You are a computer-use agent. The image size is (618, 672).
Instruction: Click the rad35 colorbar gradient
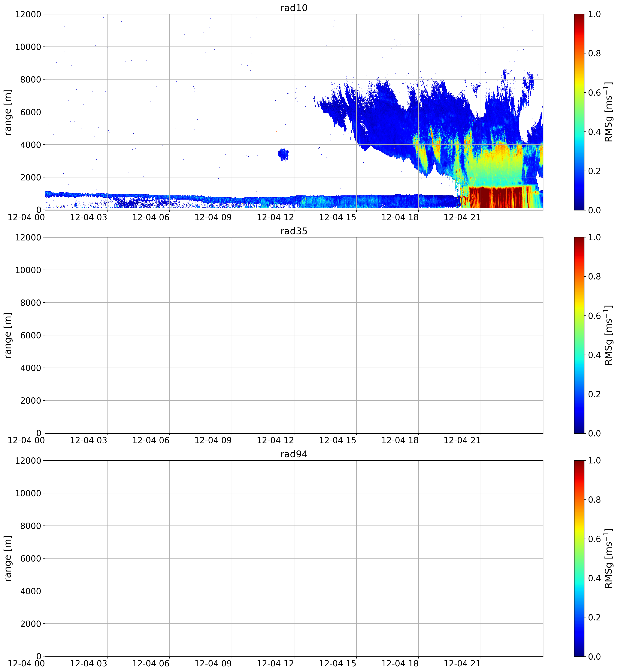[x=579, y=335]
